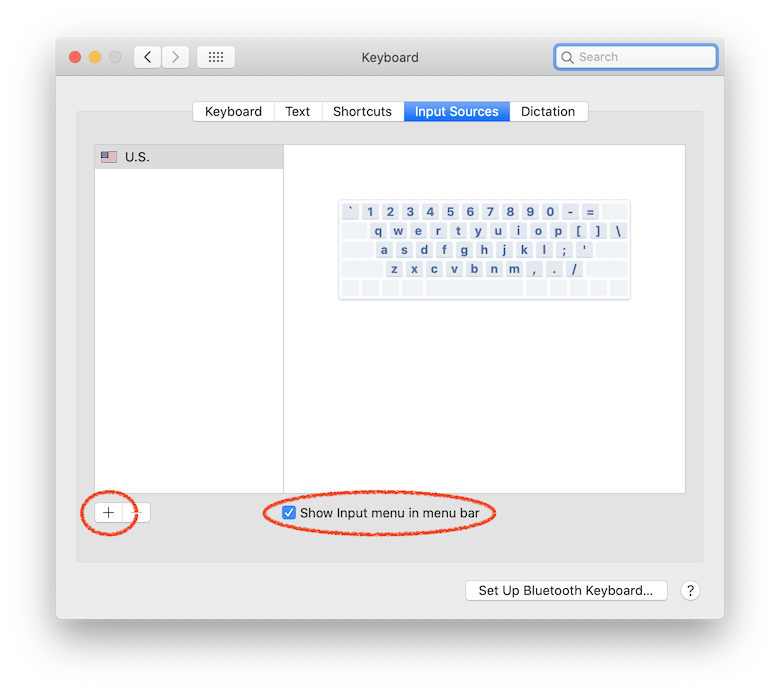
Task: Select U.S. input source in list
Action: 189,157
